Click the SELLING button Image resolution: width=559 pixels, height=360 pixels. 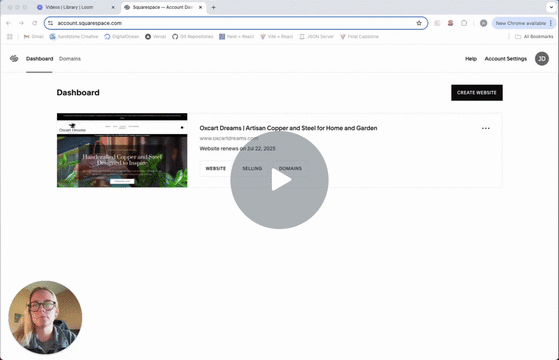pos(252,169)
